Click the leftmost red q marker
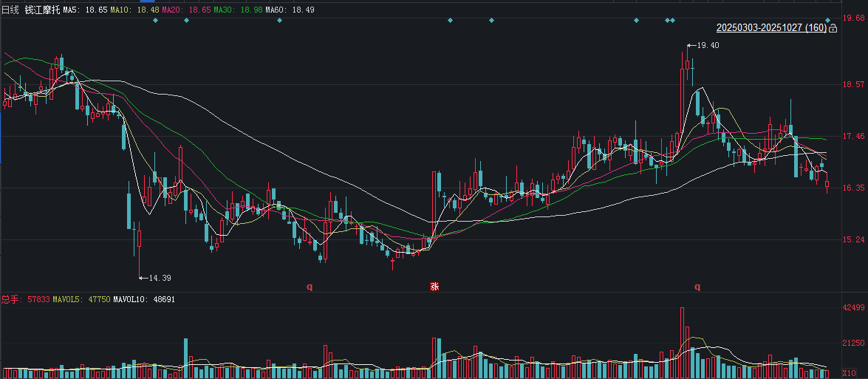The height and width of the screenshot is (379, 868). pyautogui.click(x=310, y=287)
